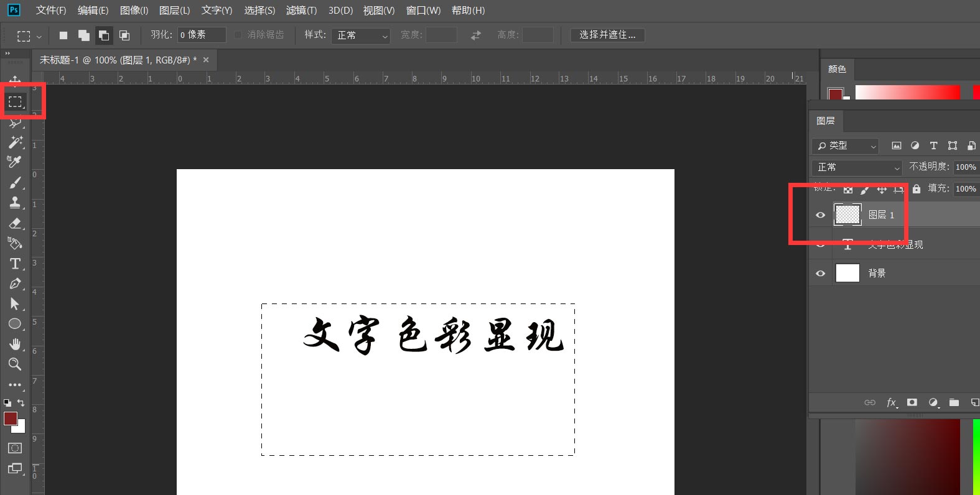Image resolution: width=980 pixels, height=495 pixels.
Task: Open the three-dot Edit Toolbar menu
Action: (15, 385)
